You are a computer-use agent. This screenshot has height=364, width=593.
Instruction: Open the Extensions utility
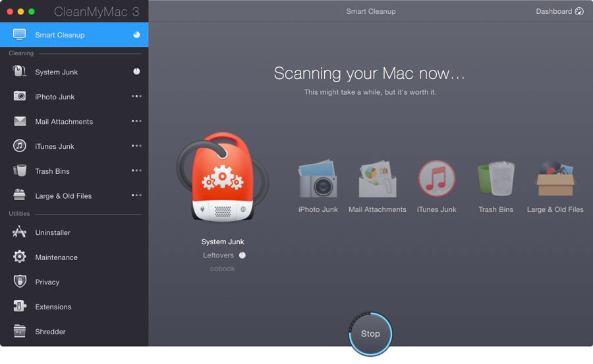tap(74, 307)
